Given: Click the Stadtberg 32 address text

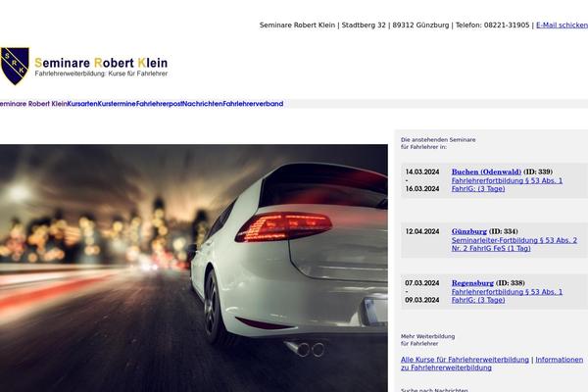Looking at the screenshot, I should [x=364, y=25].
